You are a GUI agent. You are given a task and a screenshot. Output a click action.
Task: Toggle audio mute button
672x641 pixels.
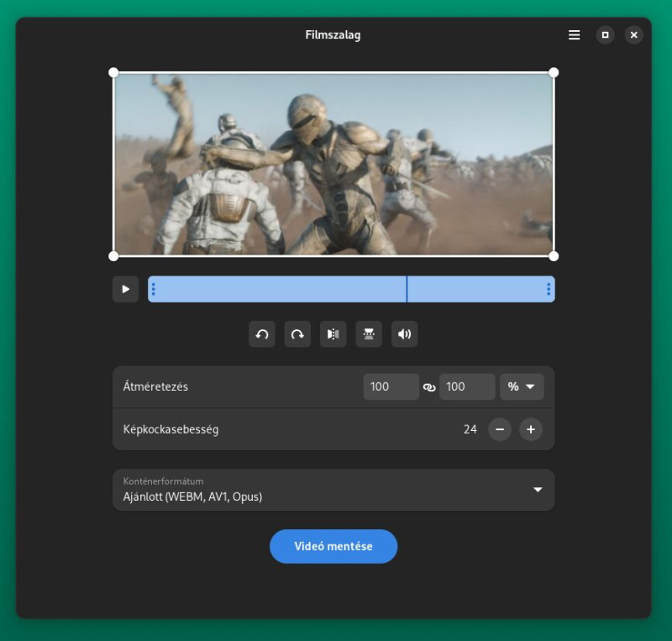[404, 334]
